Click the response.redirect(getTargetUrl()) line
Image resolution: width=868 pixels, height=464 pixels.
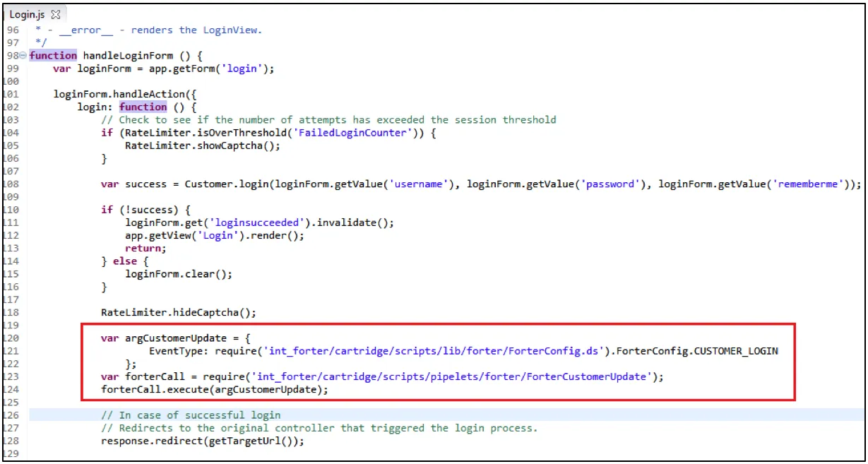click(x=203, y=441)
